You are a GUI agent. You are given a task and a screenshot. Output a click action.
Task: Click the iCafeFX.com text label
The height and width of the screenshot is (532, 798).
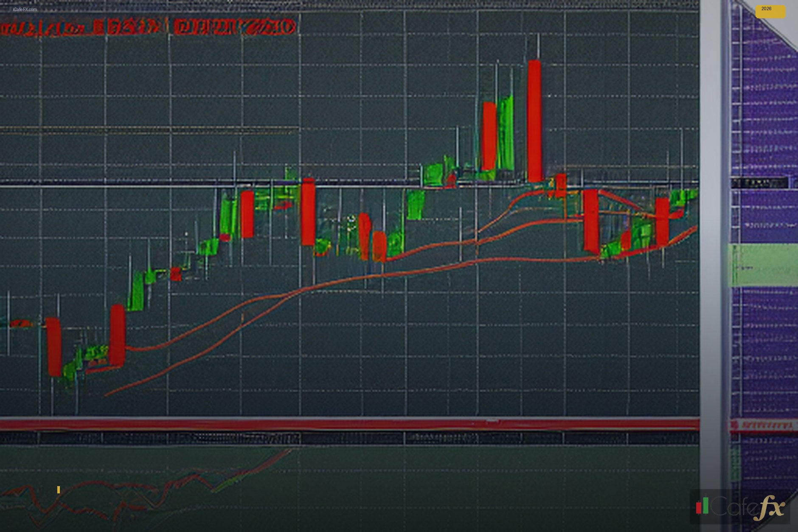[25, 9]
